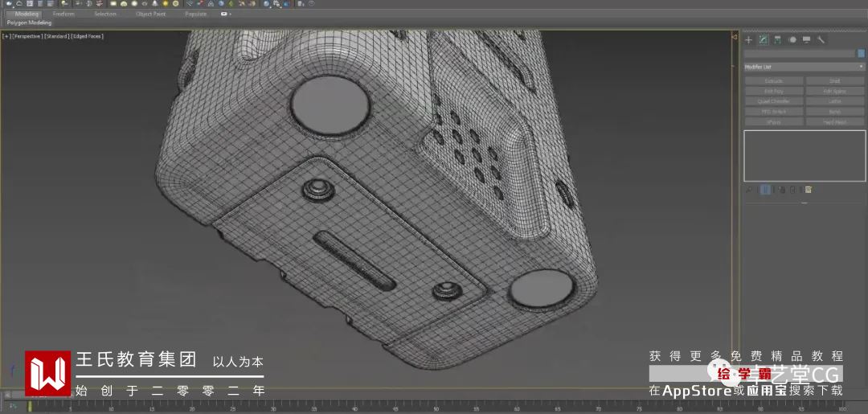
Task: Click the Remove Modifier trash icon under the stack
Action: [792, 190]
